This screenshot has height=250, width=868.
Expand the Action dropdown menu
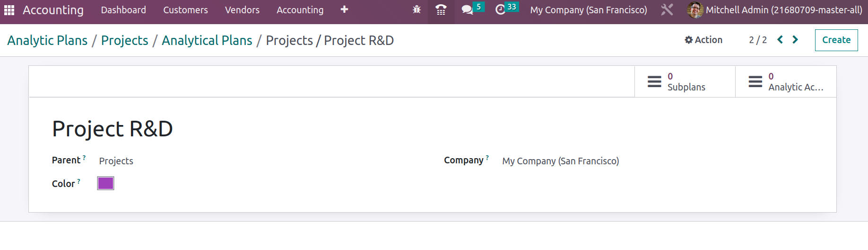pyautogui.click(x=703, y=40)
